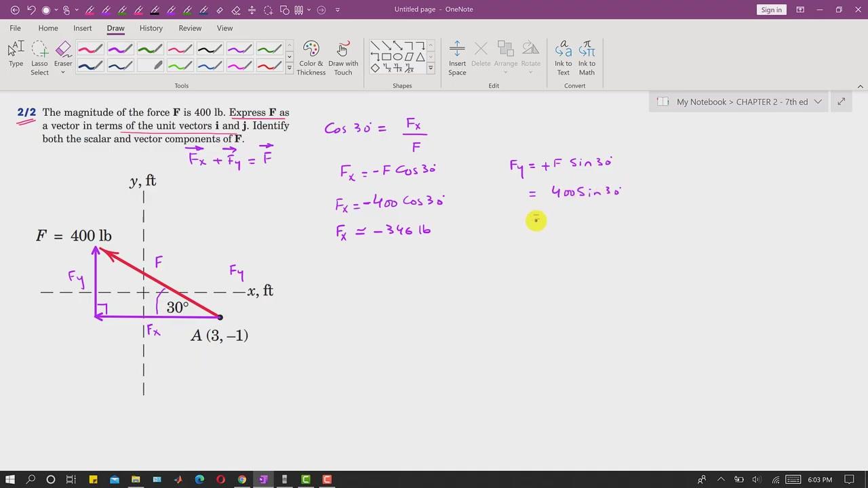Select the Lasso Select tool

coord(39,58)
